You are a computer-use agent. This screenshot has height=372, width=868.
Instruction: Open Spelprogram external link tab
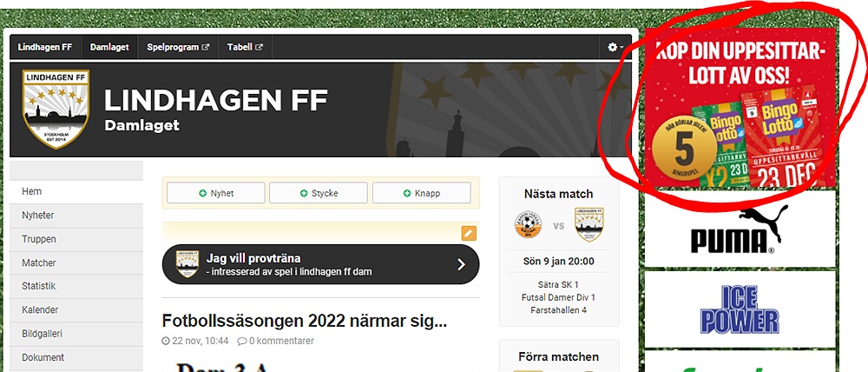(178, 47)
